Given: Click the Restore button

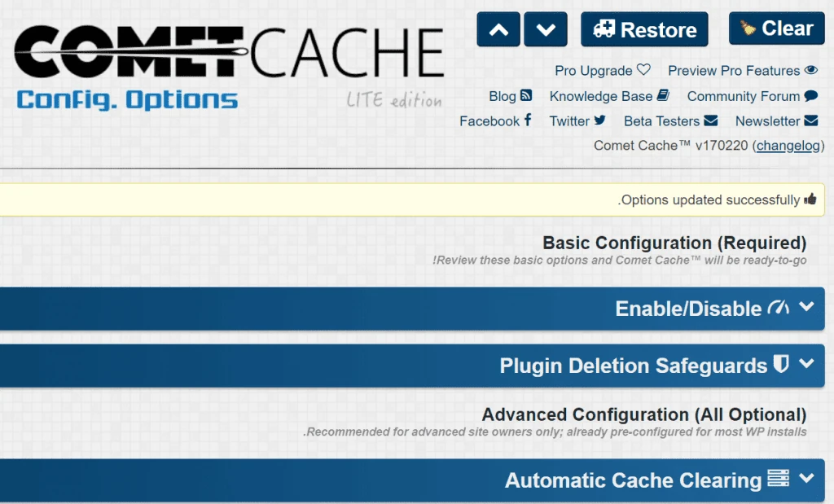Looking at the screenshot, I should coord(645,29).
